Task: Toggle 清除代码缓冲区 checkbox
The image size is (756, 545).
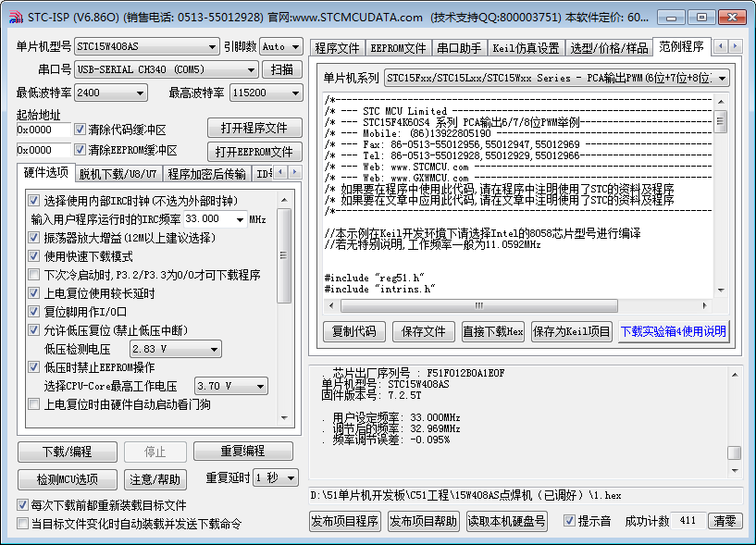Action: 80,130
